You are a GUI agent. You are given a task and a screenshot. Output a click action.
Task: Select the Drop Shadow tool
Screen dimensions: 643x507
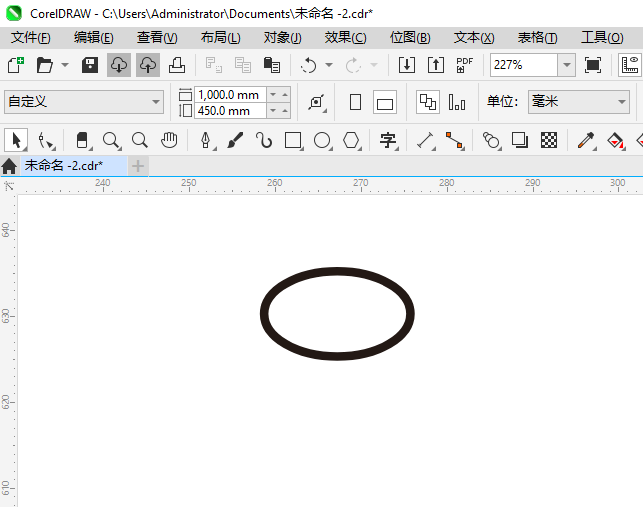[520, 140]
